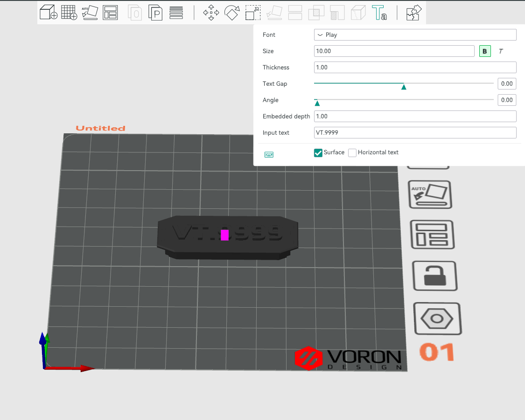Click the Input text field containing VT.9999
Image resolution: width=525 pixels, height=420 pixels.
tap(415, 133)
